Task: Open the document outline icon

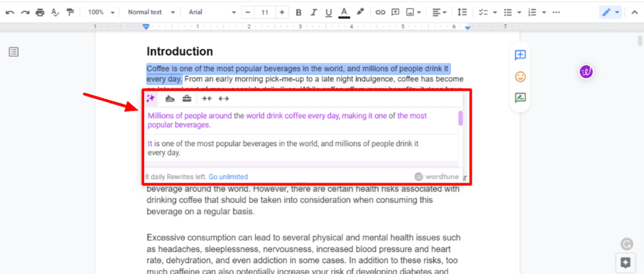Action: 14,52
